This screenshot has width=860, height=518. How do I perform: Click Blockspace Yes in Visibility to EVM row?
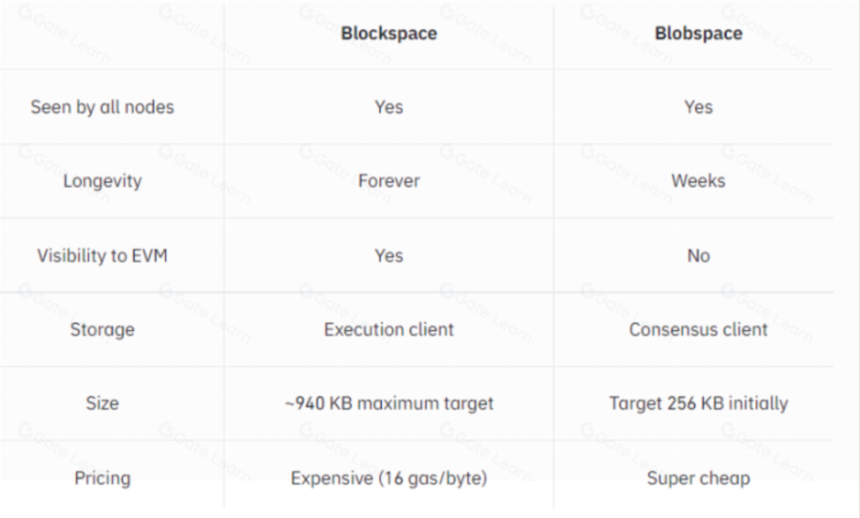389,256
